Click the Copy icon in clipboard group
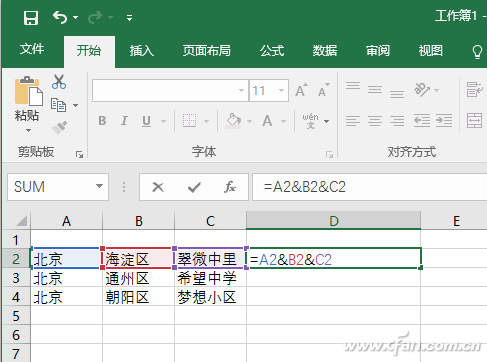 pyautogui.click(x=59, y=105)
